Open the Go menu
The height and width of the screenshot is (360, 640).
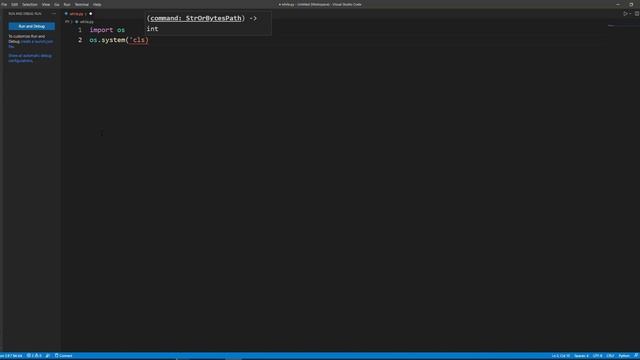57,4
